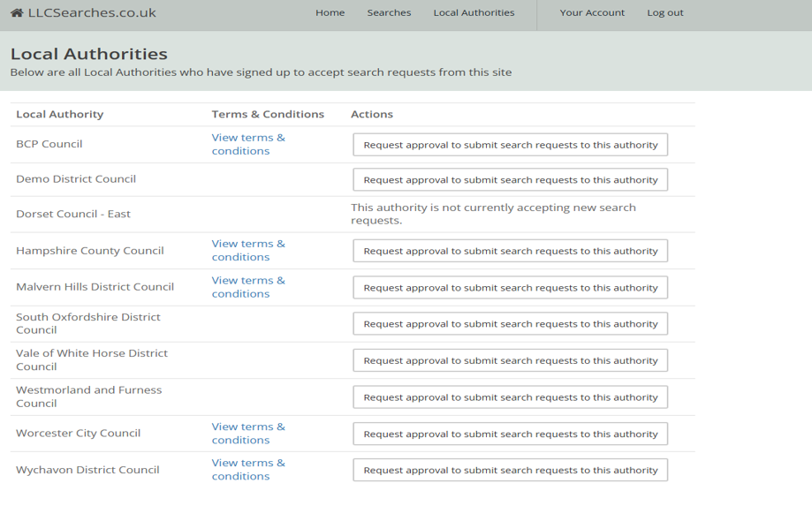Viewport: 812px width, 506px height.
Task: Click the Local Authorities page heading
Action: point(89,54)
